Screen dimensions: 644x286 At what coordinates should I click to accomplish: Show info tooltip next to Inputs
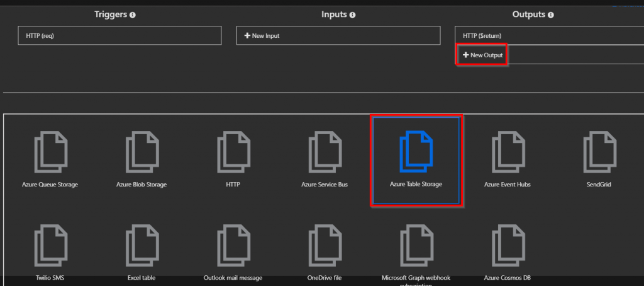coord(352,15)
